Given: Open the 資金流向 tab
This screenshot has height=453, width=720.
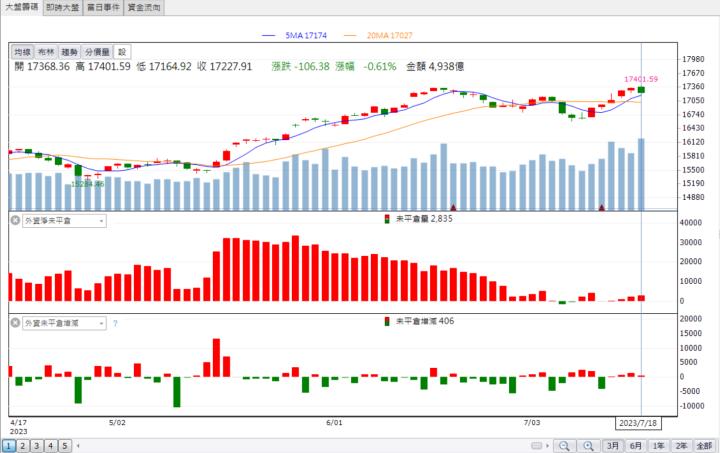Looking at the screenshot, I should point(144,8).
